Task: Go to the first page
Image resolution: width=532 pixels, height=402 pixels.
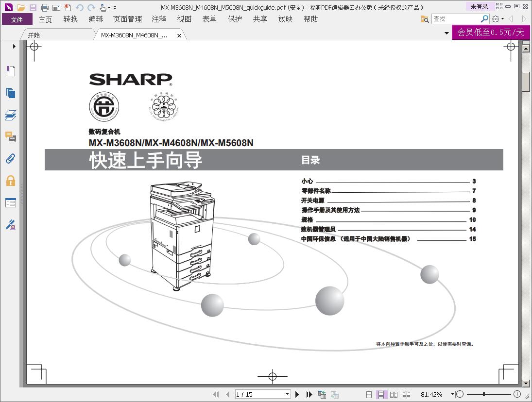Action: coord(216,394)
